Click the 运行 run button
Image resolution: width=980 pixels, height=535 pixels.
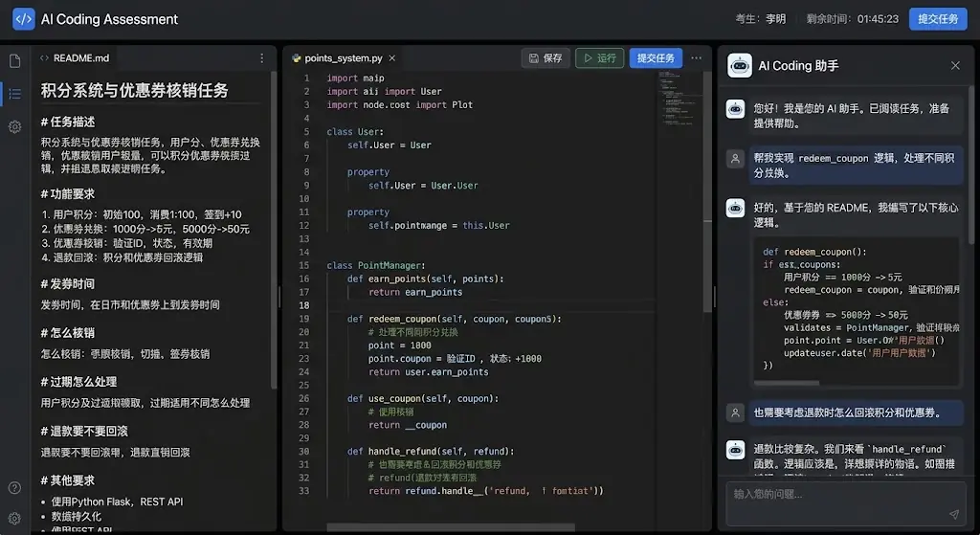click(x=599, y=58)
